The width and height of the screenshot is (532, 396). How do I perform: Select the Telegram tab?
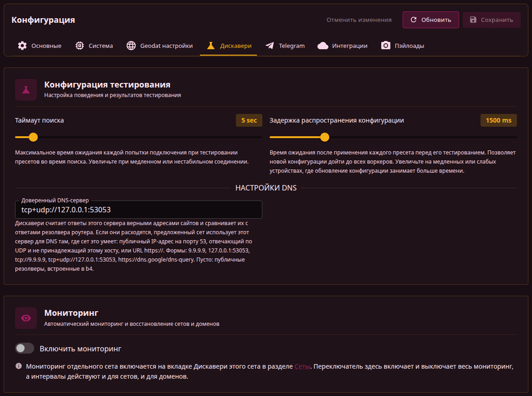(x=285, y=46)
